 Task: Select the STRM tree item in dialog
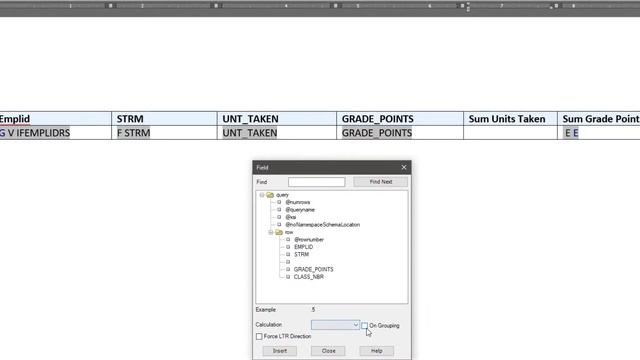tap(301, 254)
